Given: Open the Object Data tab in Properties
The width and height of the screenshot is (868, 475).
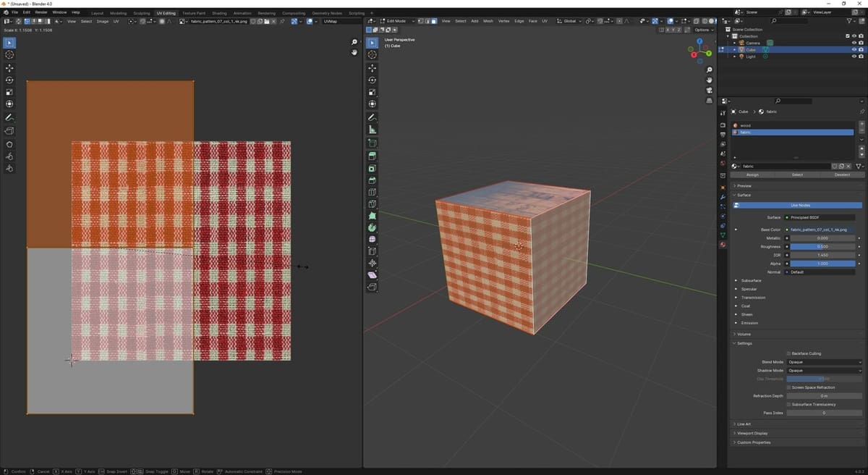Looking at the screenshot, I should pyautogui.click(x=723, y=235).
